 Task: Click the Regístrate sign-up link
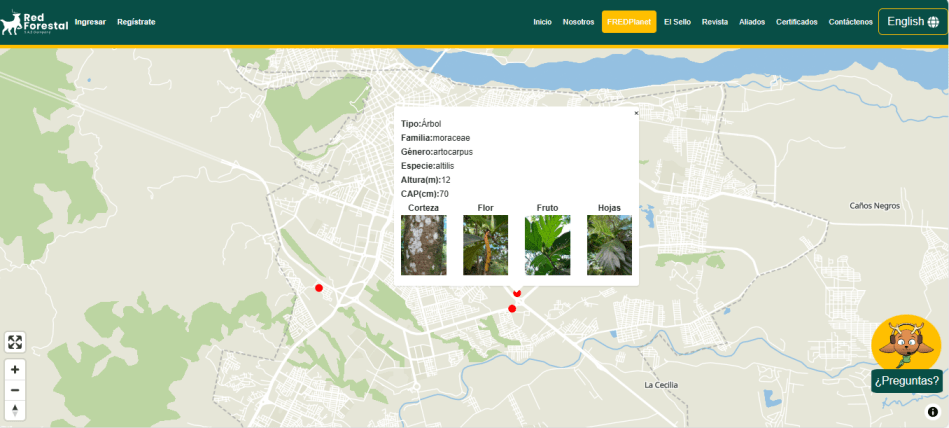[136, 22]
